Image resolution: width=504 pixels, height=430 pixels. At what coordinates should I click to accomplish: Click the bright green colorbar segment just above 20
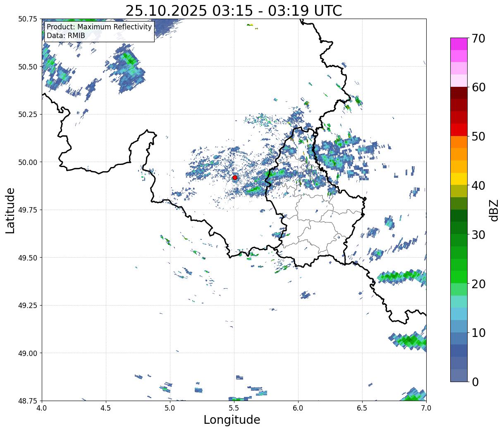pyautogui.click(x=459, y=277)
